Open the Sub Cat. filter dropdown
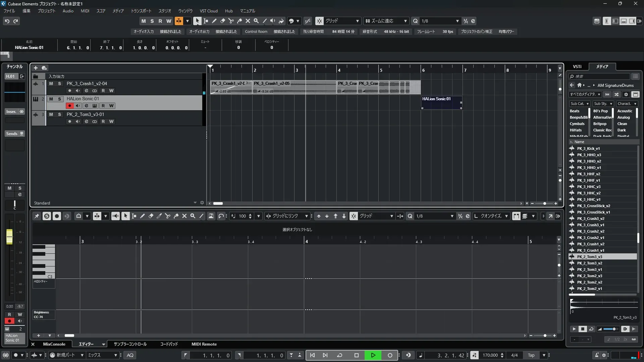Screen dimensions: 644x362 click(579, 104)
